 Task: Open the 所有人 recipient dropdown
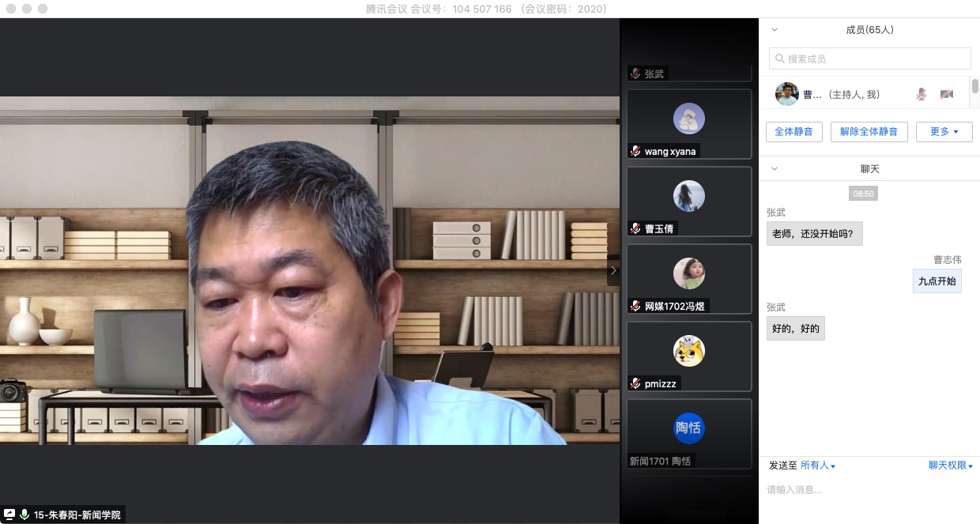(818, 466)
